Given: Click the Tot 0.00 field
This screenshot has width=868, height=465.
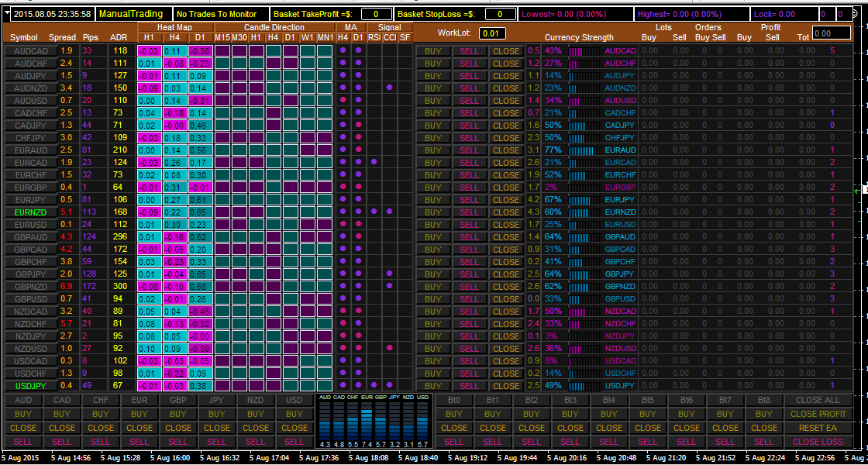Looking at the screenshot, I should click(x=831, y=33).
